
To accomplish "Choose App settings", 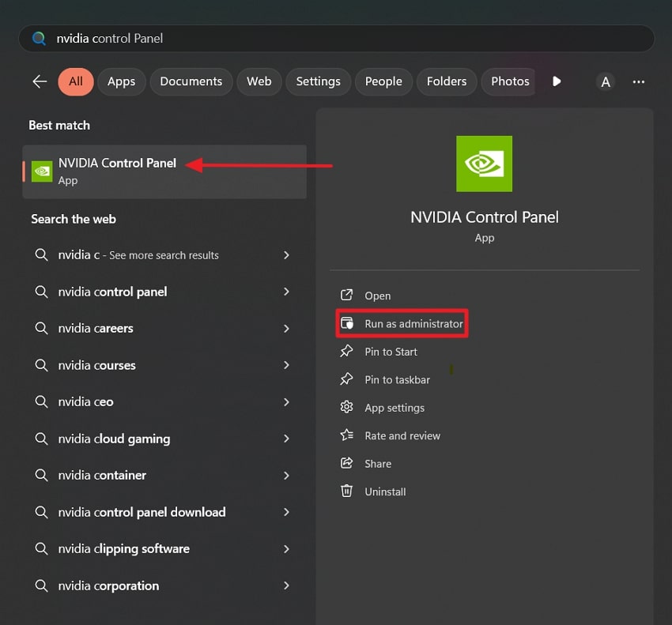I will [395, 408].
